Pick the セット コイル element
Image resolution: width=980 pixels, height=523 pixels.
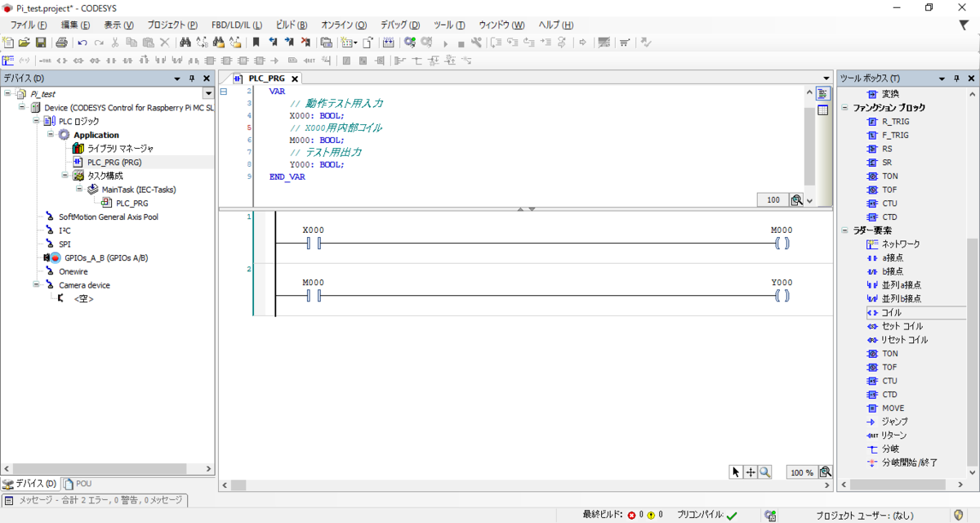coord(894,326)
